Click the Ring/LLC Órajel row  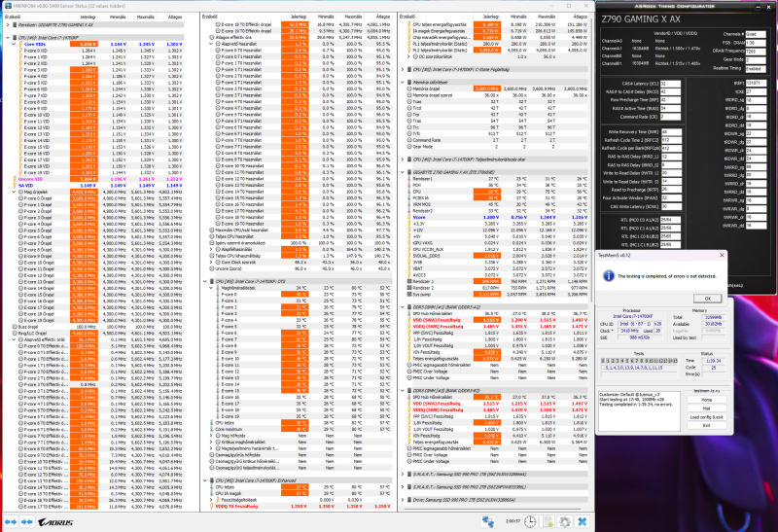click(x=94, y=333)
